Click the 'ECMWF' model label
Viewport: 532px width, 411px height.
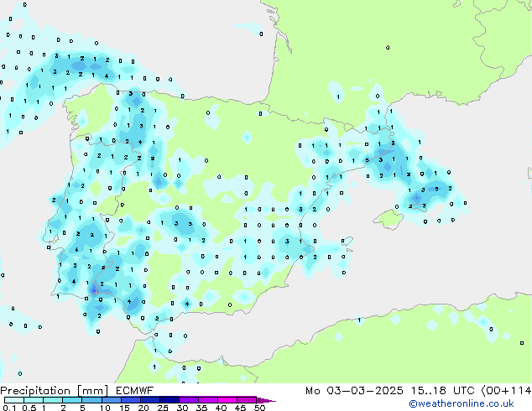(x=134, y=391)
